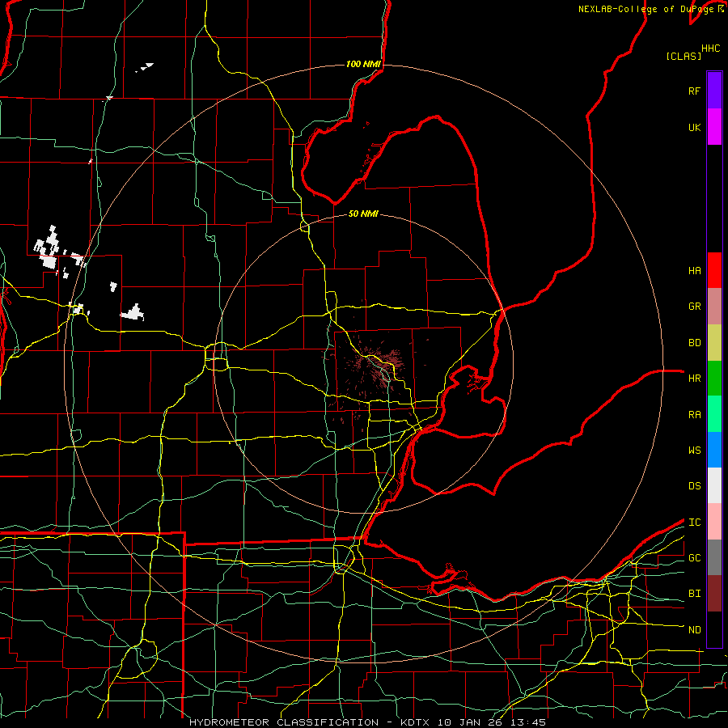The image size is (728, 728).
Task: Pick the blue WS legend swatch
Action: click(714, 450)
